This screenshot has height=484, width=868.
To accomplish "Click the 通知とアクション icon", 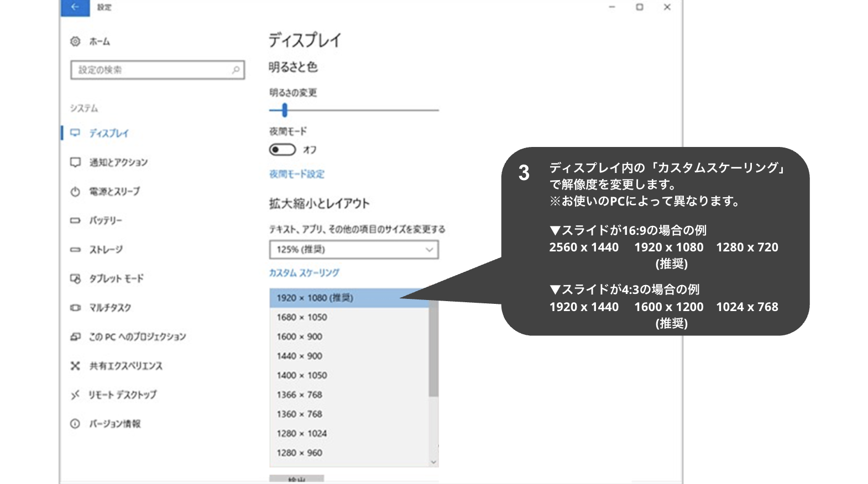I will click(76, 162).
